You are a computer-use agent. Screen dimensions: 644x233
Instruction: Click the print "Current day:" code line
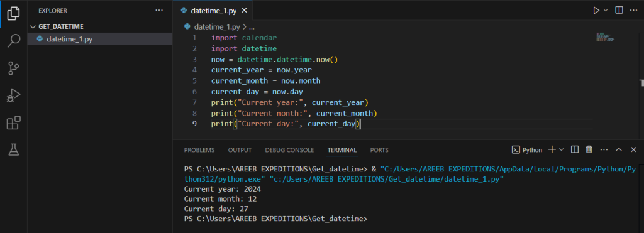click(x=286, y=124)
